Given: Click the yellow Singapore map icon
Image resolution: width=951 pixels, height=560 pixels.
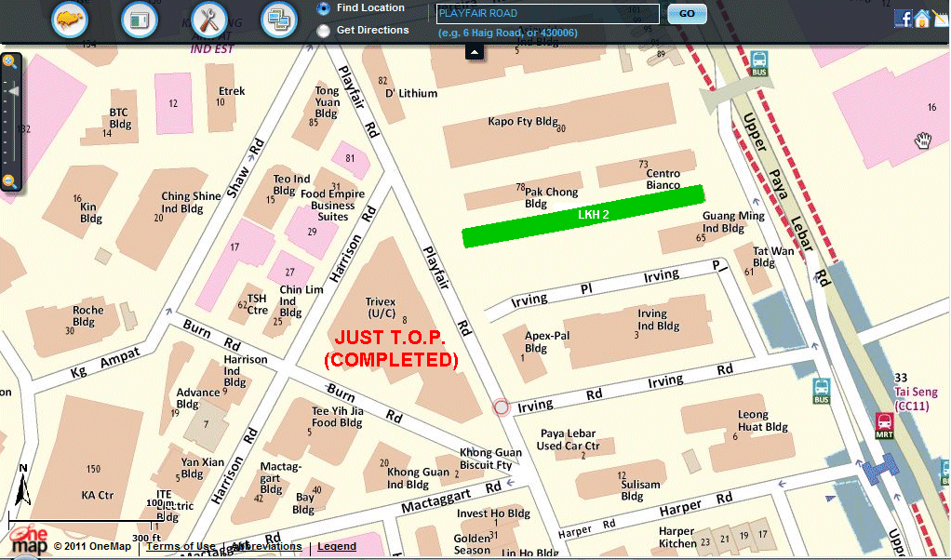Looking at the screenshot, I should click(70, 19).
